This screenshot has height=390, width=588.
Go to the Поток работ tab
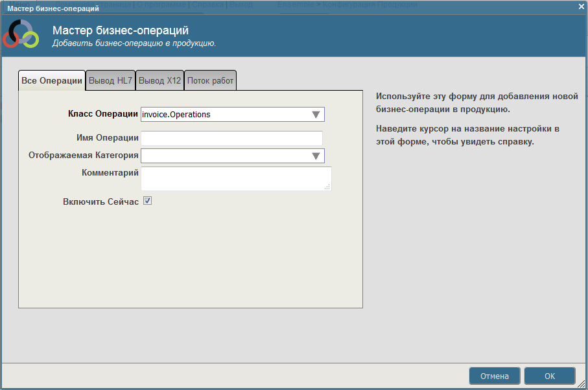click(210, 81)
